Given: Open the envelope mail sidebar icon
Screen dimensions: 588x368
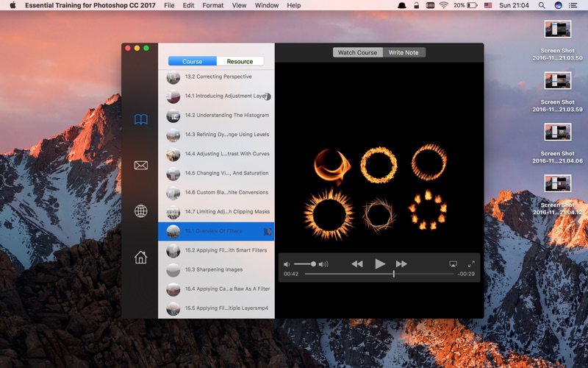Looking at the screenshot, I should coord(141,165).
